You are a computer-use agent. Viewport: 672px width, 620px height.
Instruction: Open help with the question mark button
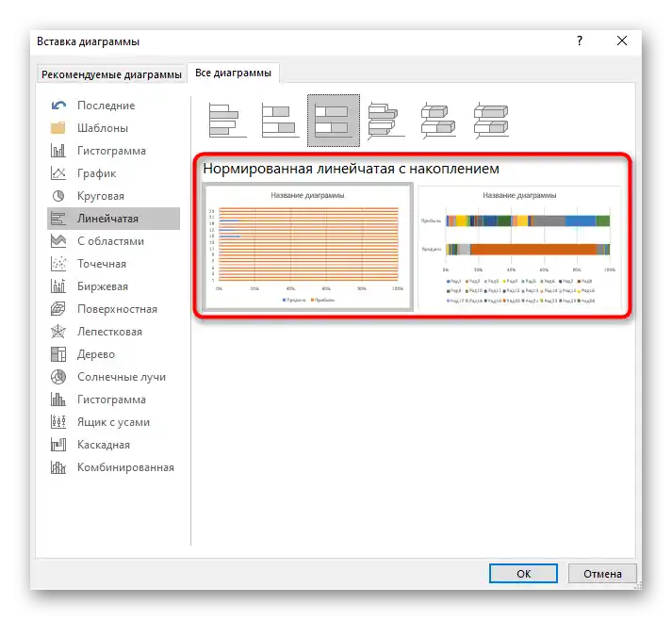pos(580,41)
